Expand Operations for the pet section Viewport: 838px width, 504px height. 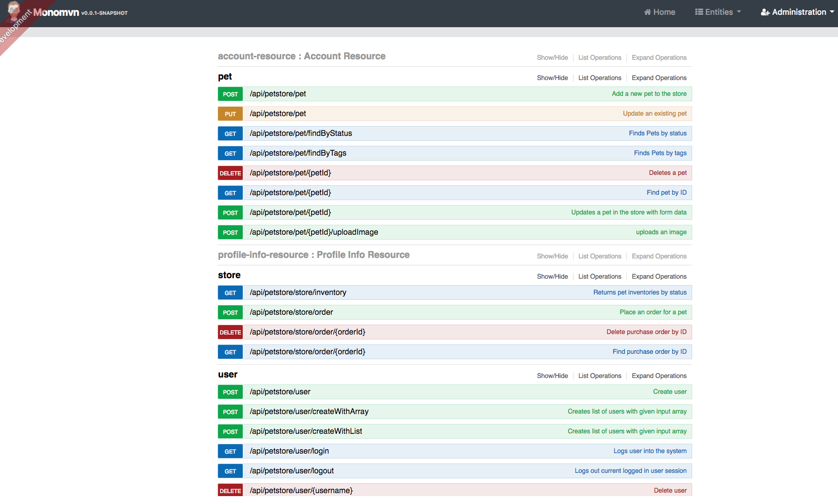659,78
